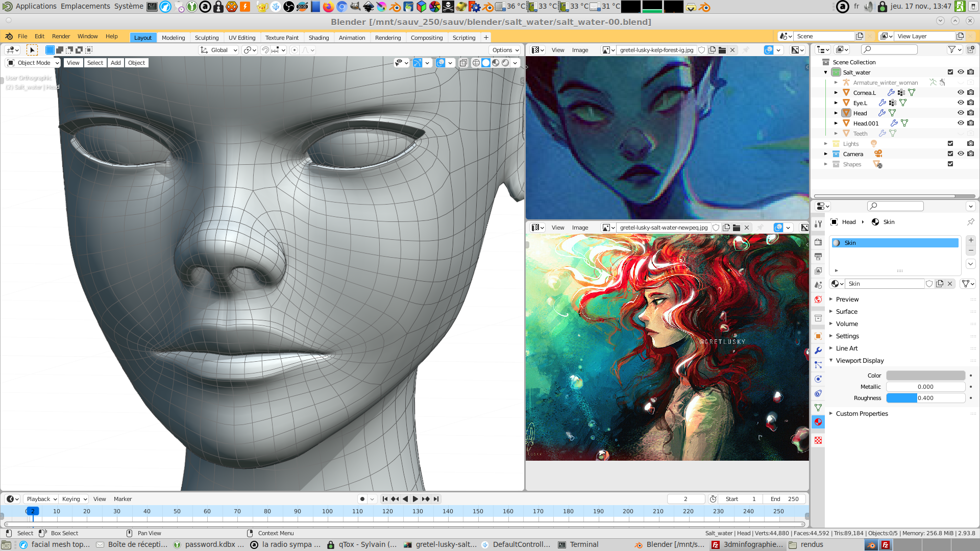
Task: Duplicate the Skin material (new copy)
Action: pyautogui.click(x=940, y=284)
